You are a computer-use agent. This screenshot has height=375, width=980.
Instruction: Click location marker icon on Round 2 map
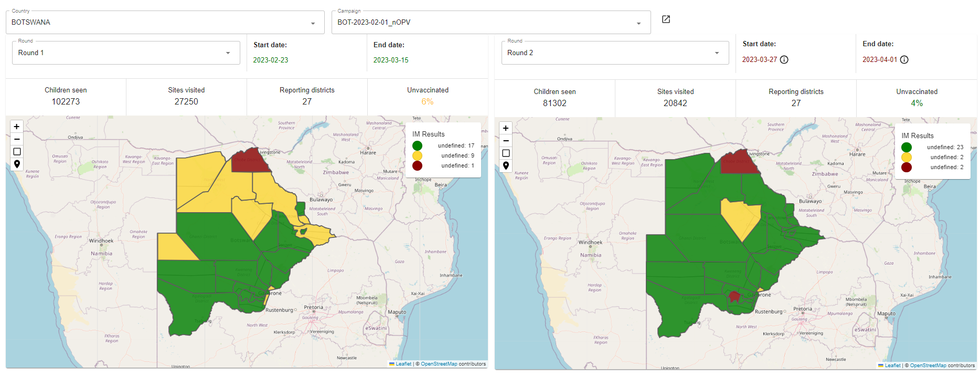(x=506, y=166)
